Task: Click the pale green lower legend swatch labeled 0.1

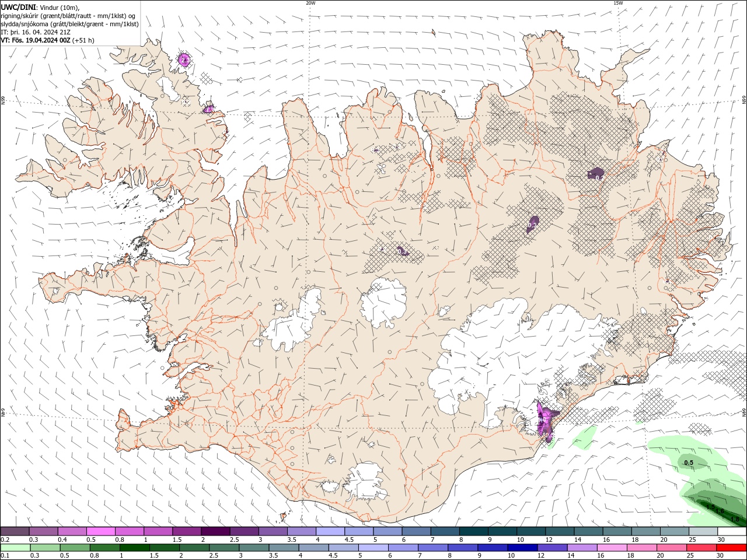Action: click(15, 548)
